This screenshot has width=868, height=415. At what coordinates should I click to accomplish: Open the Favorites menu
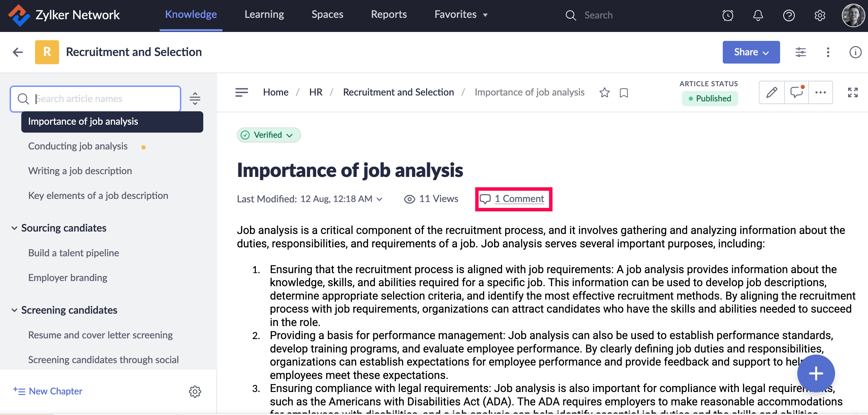tap(461, 14)
